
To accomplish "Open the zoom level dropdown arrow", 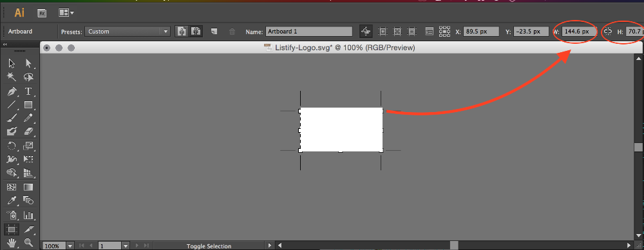I will point(70,246).
